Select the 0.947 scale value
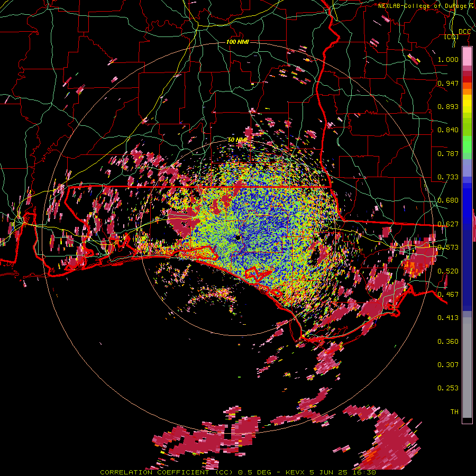The width and height of the screenshot is (476, 476). (448, 83)
